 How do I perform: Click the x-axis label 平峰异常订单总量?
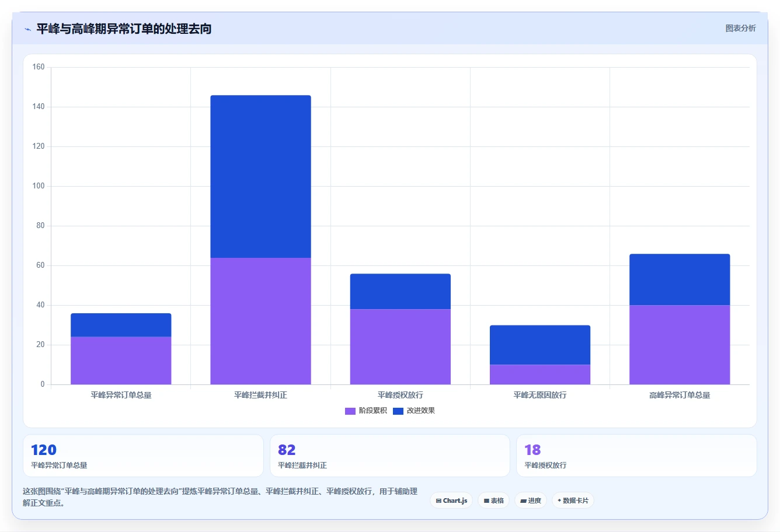(121, 395)
